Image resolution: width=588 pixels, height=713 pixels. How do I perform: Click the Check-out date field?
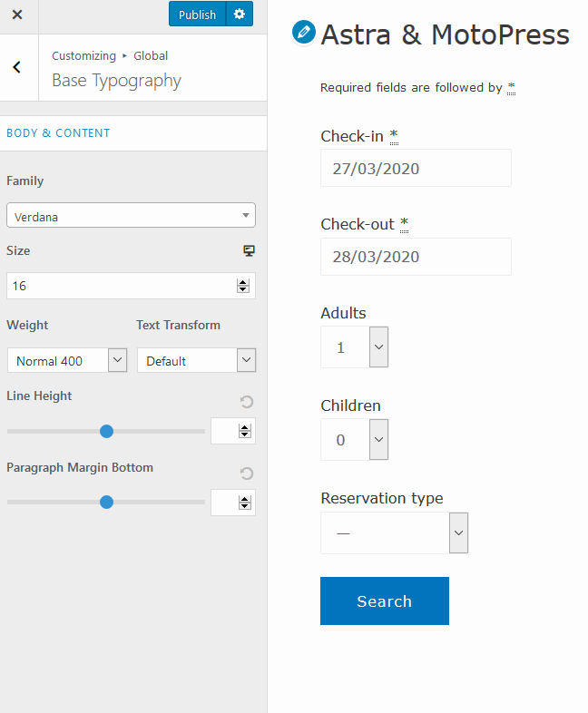click(416, 257)
